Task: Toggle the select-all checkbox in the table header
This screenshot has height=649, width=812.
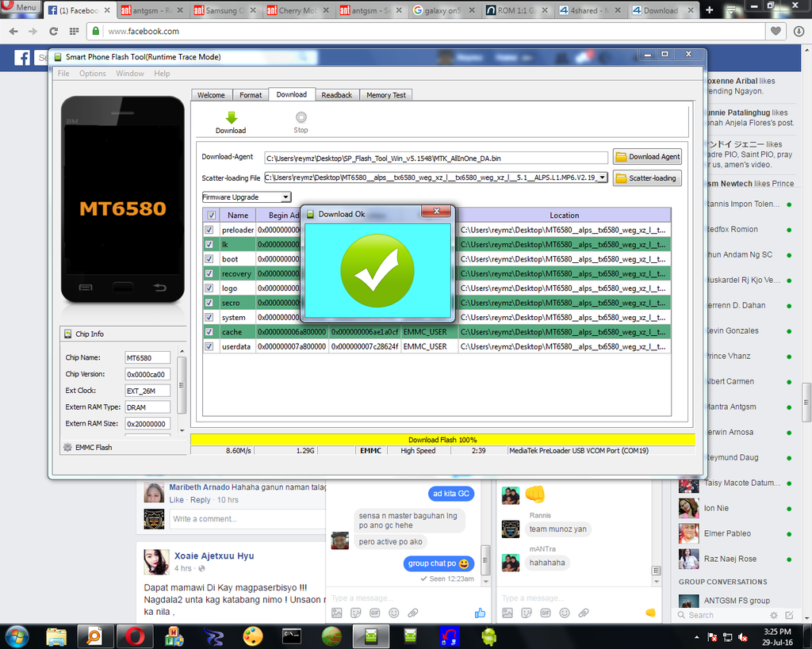Action: point(211,215)
